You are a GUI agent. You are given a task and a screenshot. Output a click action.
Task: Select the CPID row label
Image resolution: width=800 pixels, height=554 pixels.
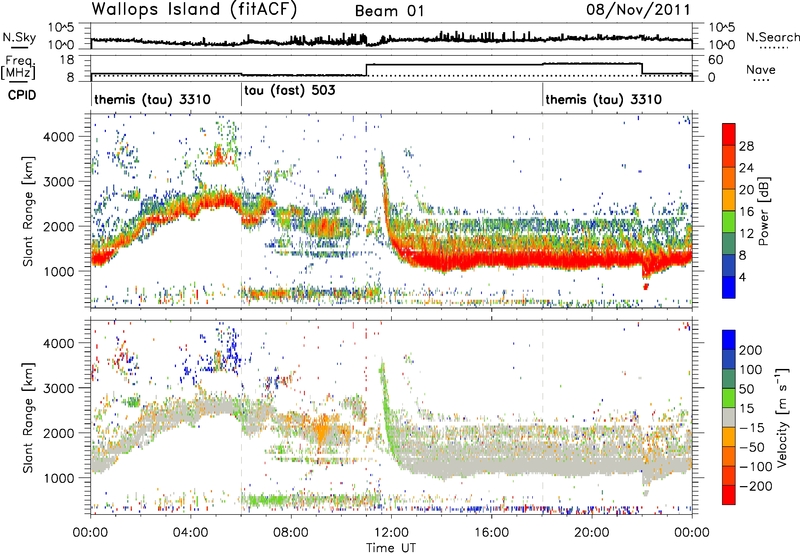[22, 95]
